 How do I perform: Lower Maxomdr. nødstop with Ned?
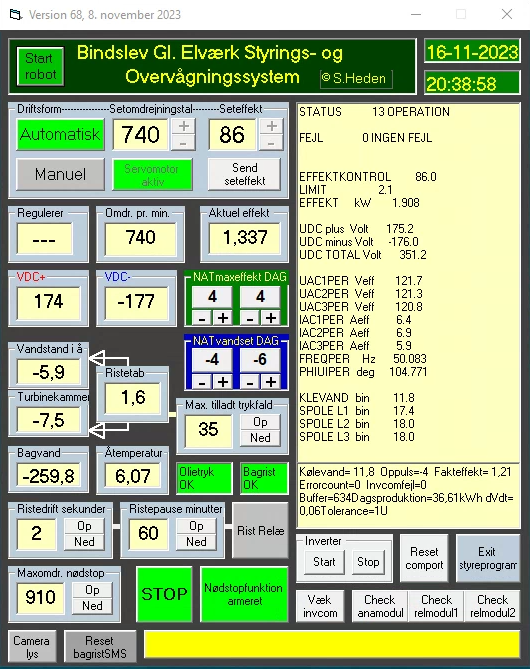tap(92, 606)
